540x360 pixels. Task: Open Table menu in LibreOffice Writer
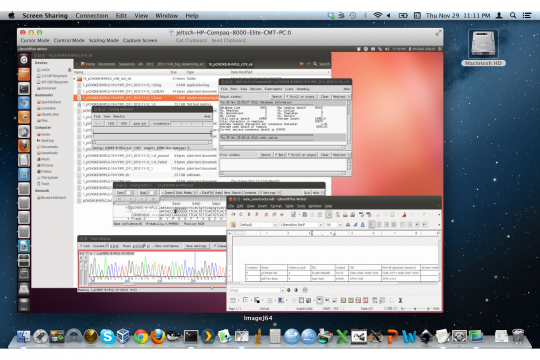point(289,206)
